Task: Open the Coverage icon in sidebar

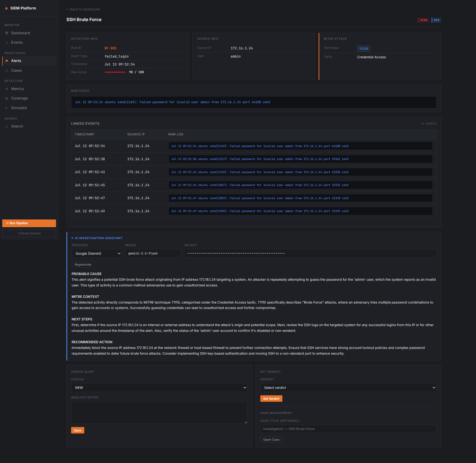Action: (7, 98)
